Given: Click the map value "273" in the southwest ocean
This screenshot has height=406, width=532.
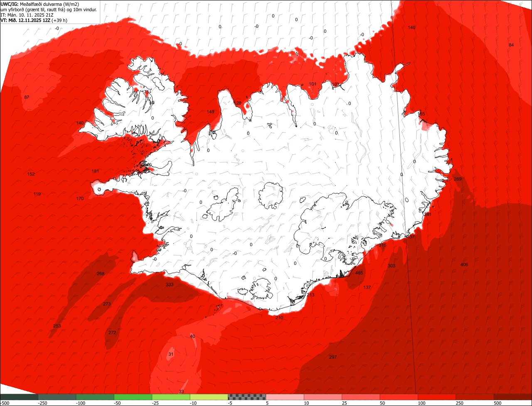Looking at the screenshot, I should pos(107,304).
